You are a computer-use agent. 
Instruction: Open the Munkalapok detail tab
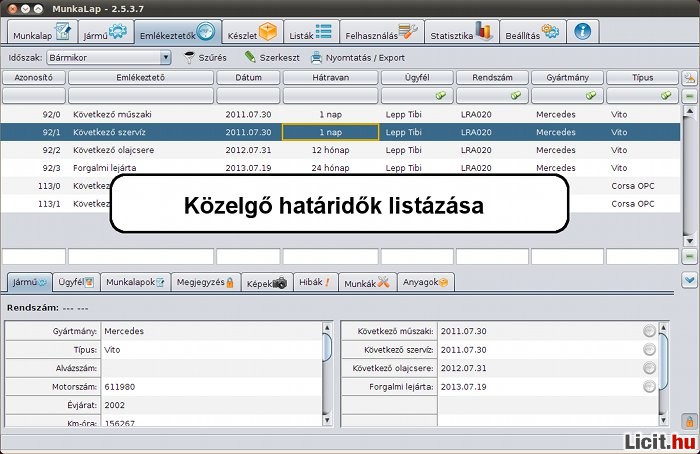[135, 283]
